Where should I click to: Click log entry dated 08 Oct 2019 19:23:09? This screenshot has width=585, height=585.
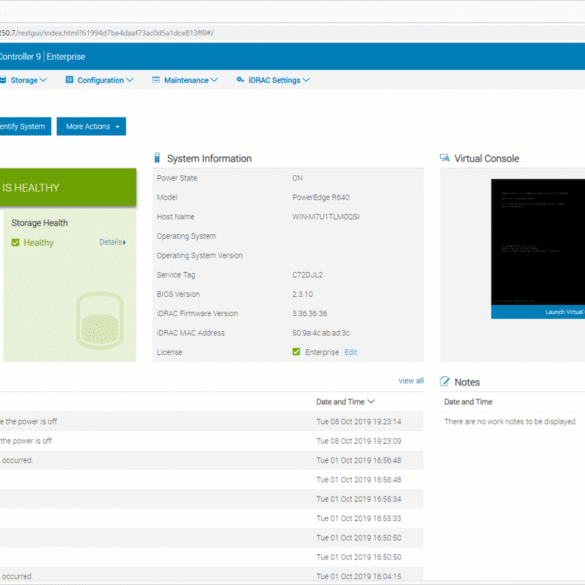(212, 441)
